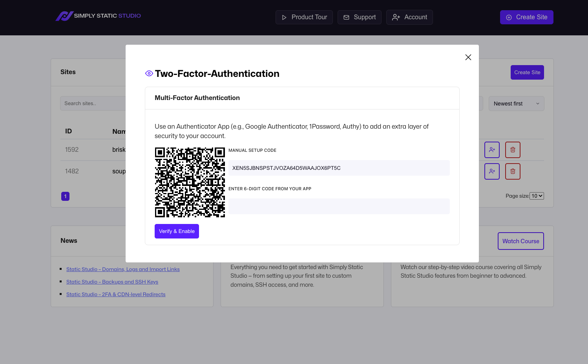Open the Account menu
Viewport: 588px width, 364px height.
coord(409,17)
